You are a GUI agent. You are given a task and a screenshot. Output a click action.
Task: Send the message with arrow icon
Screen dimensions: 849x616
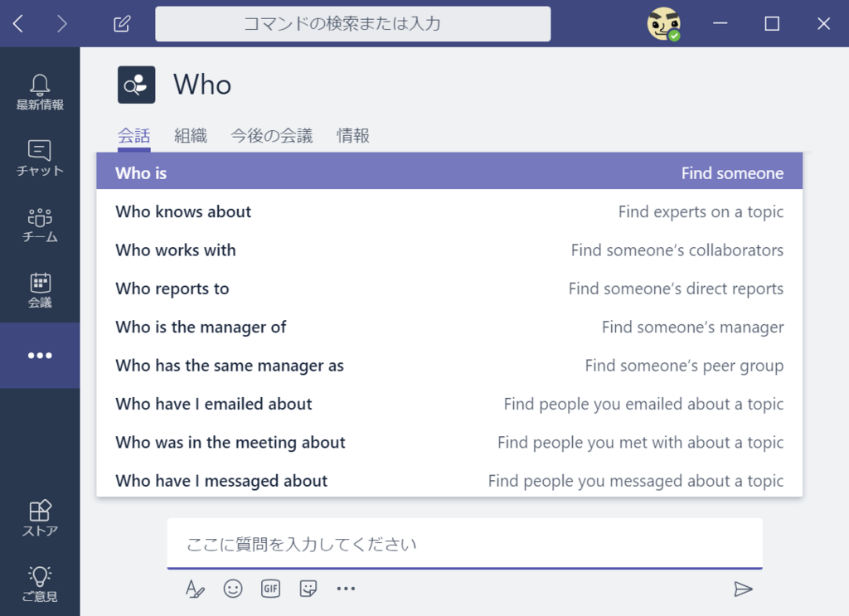click(743, 589)
